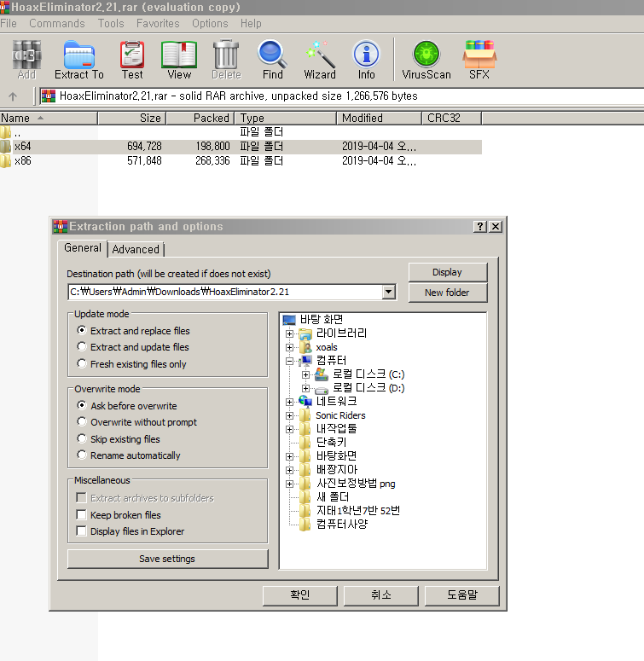Select the 컴퓨터 computer icon in the tree
Image resolution: width=644 pixels, height=661 pixels.
pos(305,361)
